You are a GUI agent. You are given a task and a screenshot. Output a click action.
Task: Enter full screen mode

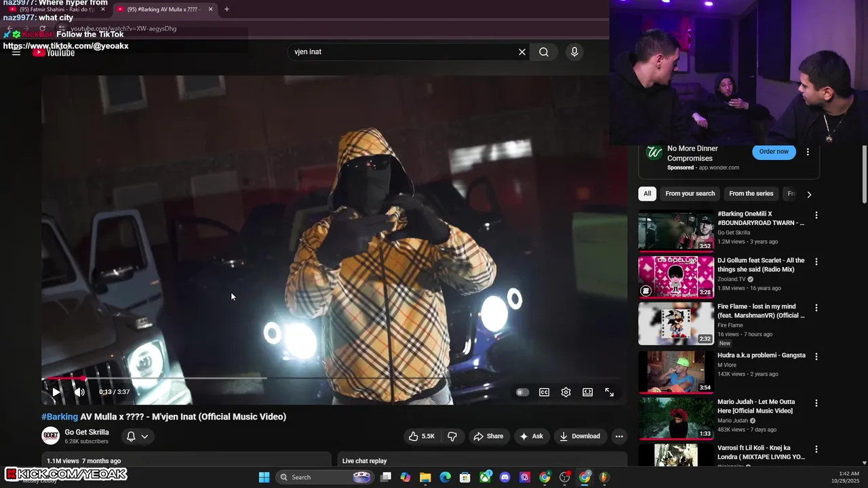tap(609, 392)
